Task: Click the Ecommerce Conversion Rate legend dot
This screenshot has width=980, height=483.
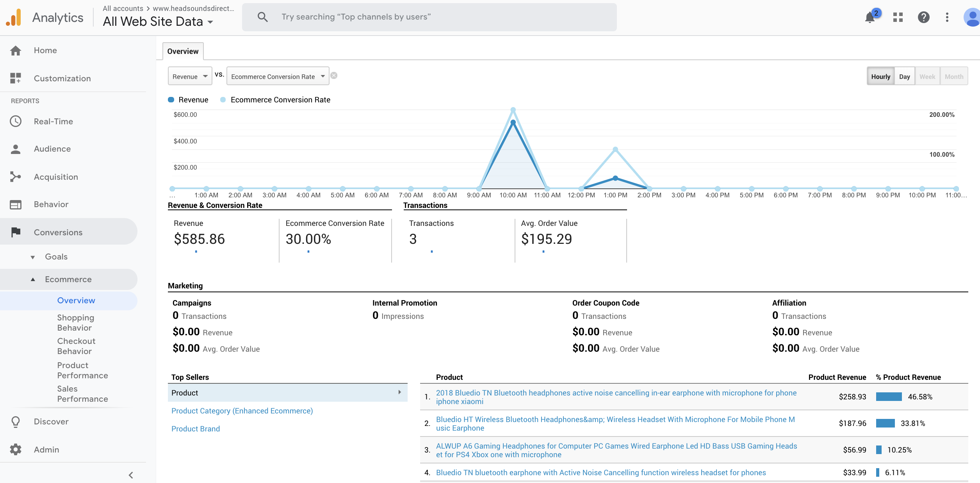Action: [x=223, y=100]
